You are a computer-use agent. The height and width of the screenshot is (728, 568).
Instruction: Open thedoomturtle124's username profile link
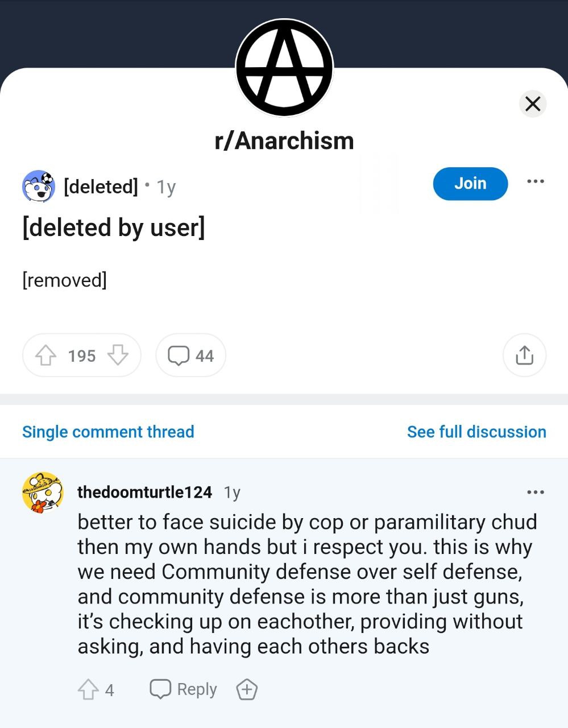144,492
